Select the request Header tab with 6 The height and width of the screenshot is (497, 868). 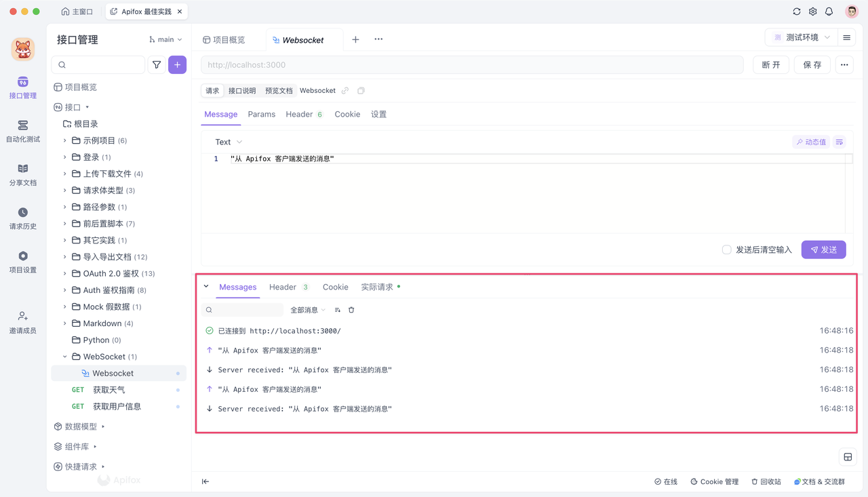304,114
